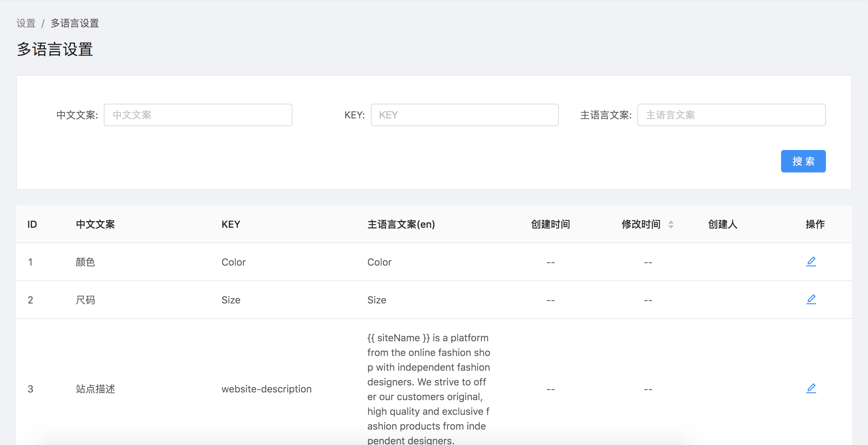The image size is (868, 445).
Task: Click ID cell 3 in table
Action: pos(30,389)
